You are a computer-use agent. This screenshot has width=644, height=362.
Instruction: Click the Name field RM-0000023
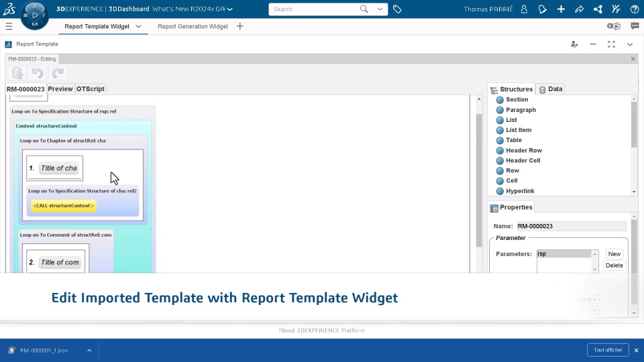tap(572, 226)
